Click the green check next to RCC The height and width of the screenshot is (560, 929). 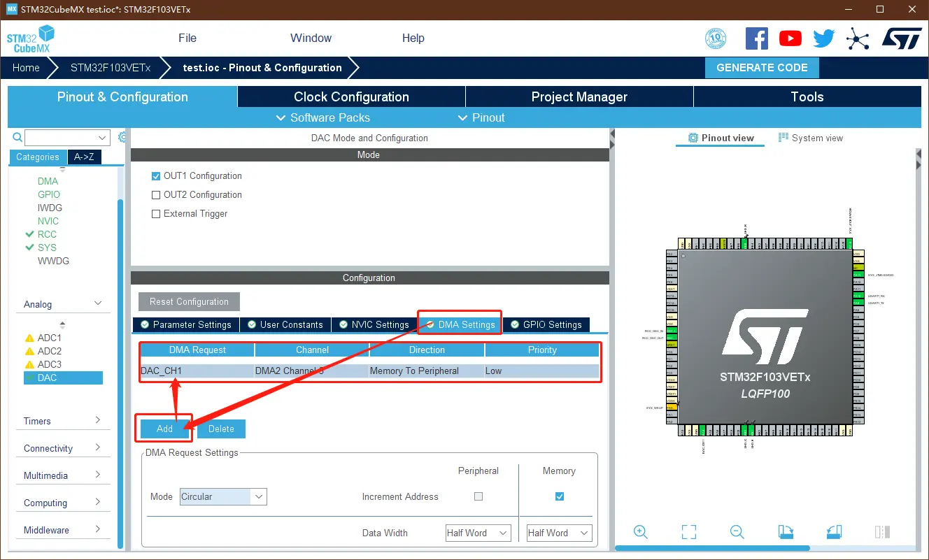coord(29,234)
